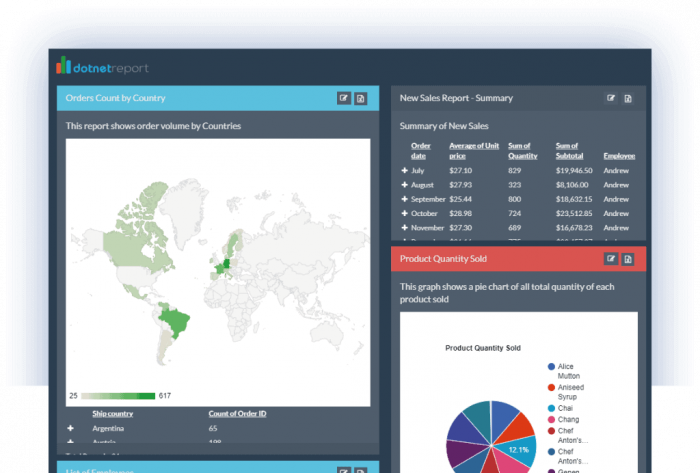Click the Chang legend swatch

coord(551,419)
